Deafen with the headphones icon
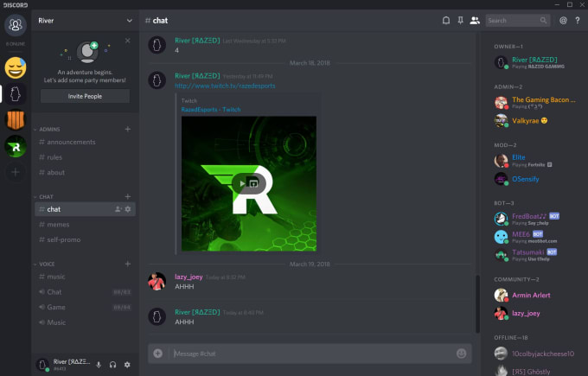 [113, 365]
